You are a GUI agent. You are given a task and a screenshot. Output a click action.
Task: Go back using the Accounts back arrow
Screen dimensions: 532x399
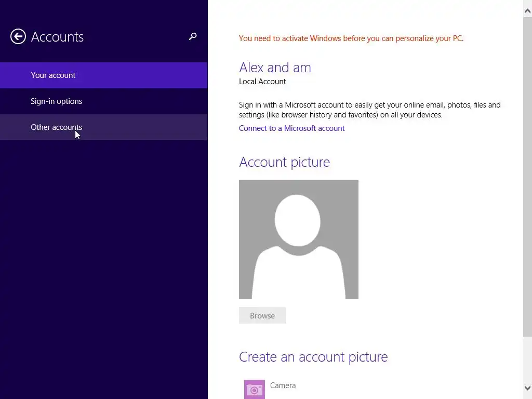pyautogui.click(x=18, y=36)
